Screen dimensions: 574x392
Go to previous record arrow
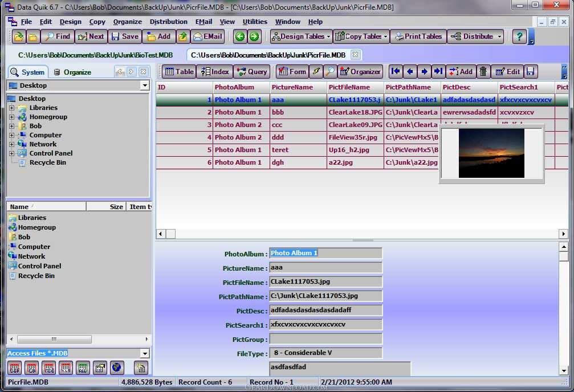pyautogui.click(x=410, y=72)
